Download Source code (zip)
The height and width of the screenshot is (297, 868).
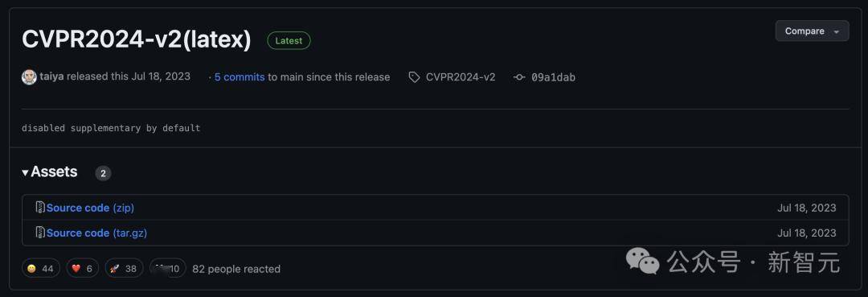tap(90, 208)
